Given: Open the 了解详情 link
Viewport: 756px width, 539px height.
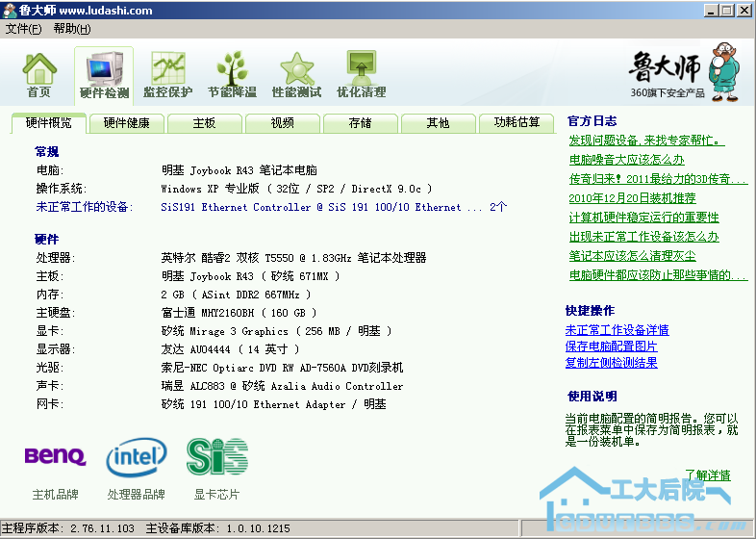Looking at the screenshot, I should click(x=707, y=475).
